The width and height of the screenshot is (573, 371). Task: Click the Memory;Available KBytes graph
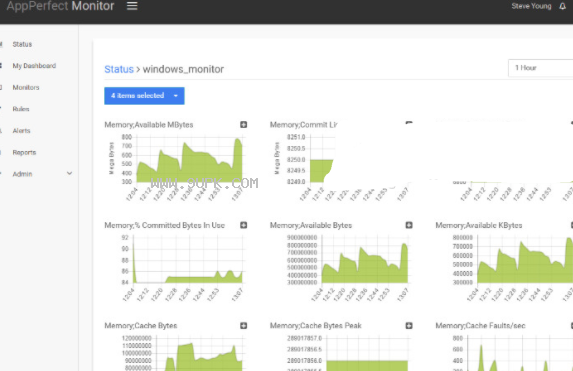pos(525,260)
